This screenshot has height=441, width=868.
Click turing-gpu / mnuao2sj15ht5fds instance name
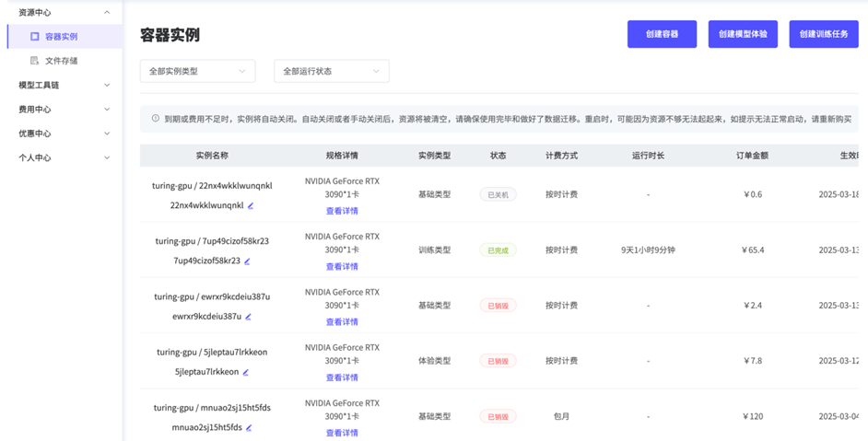click(x=212, y=408)
